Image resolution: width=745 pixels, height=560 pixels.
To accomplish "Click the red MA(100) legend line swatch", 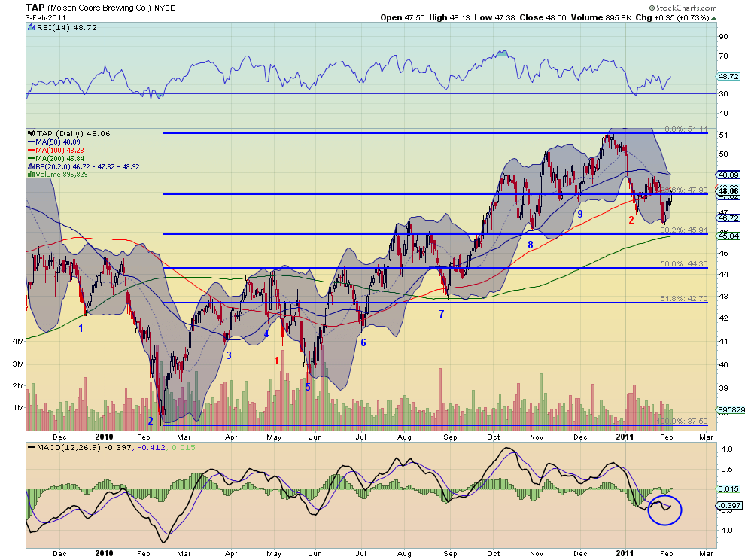I will coord(32,151).
